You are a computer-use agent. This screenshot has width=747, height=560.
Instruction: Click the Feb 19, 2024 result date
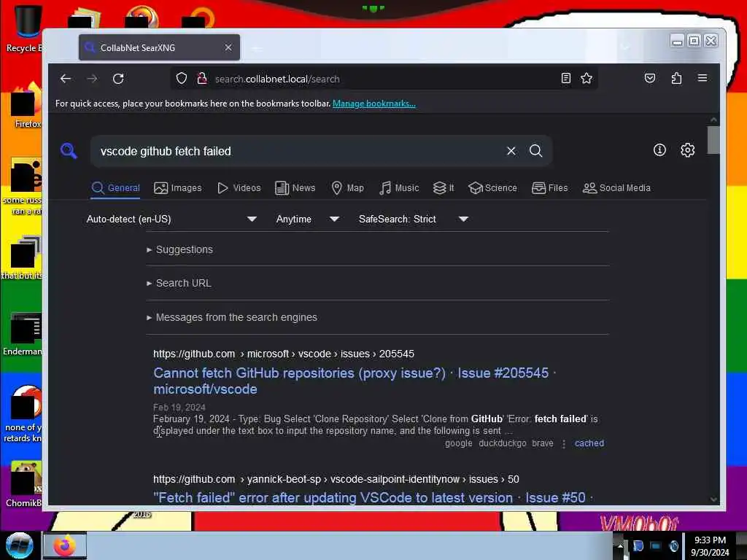point(179,407)
